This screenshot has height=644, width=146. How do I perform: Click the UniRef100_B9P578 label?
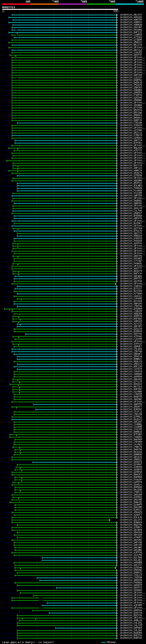[131, 316]
